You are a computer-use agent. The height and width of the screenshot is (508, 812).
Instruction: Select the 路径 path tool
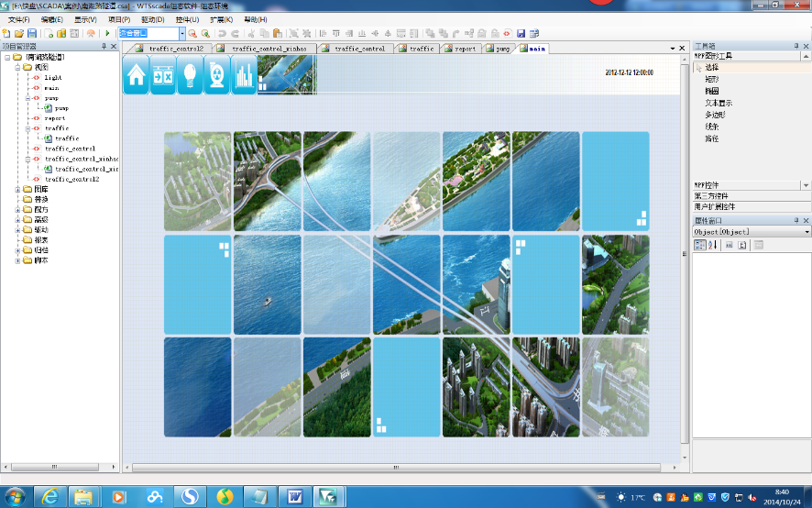point(711,139)
